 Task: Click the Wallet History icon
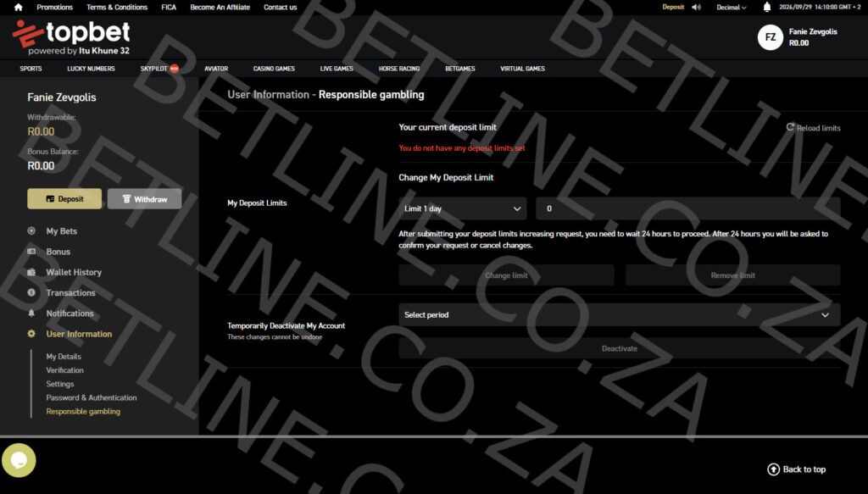click(31, 272)
